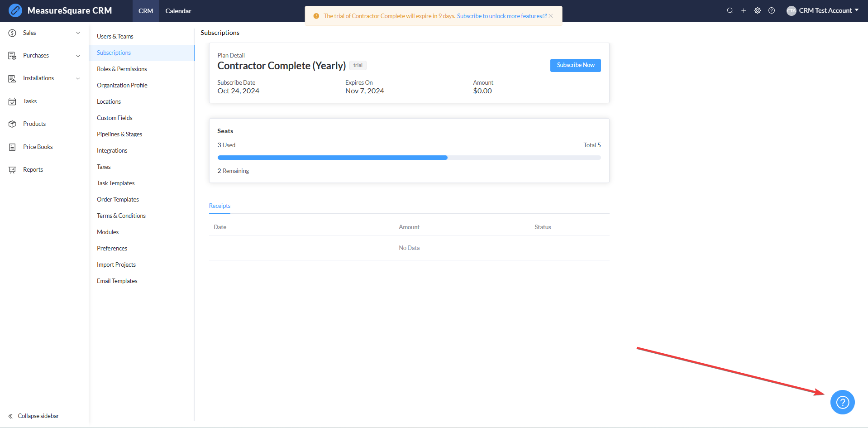Screen dimensions: 868x428
Task: Open the settings gear icon
Action: [758, 10]
